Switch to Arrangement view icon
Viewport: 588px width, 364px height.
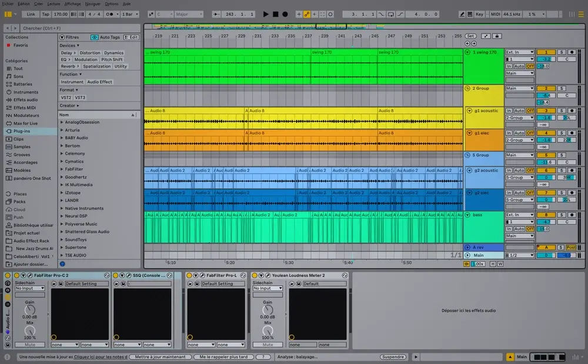(581, 14)
